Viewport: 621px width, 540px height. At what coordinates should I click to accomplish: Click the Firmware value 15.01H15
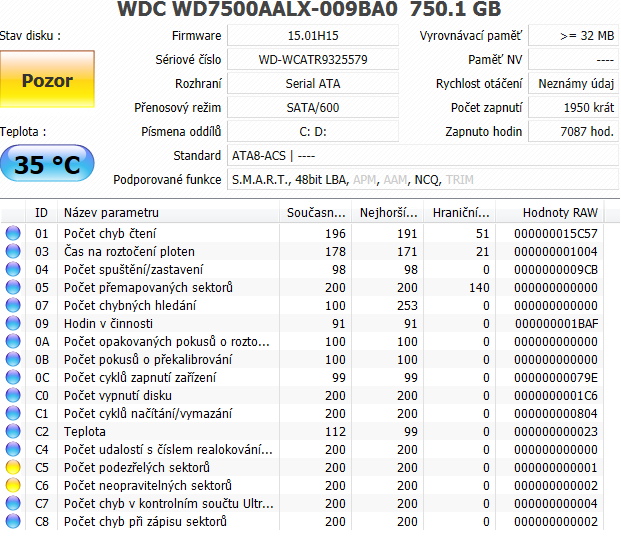click(x=313, y=36)
